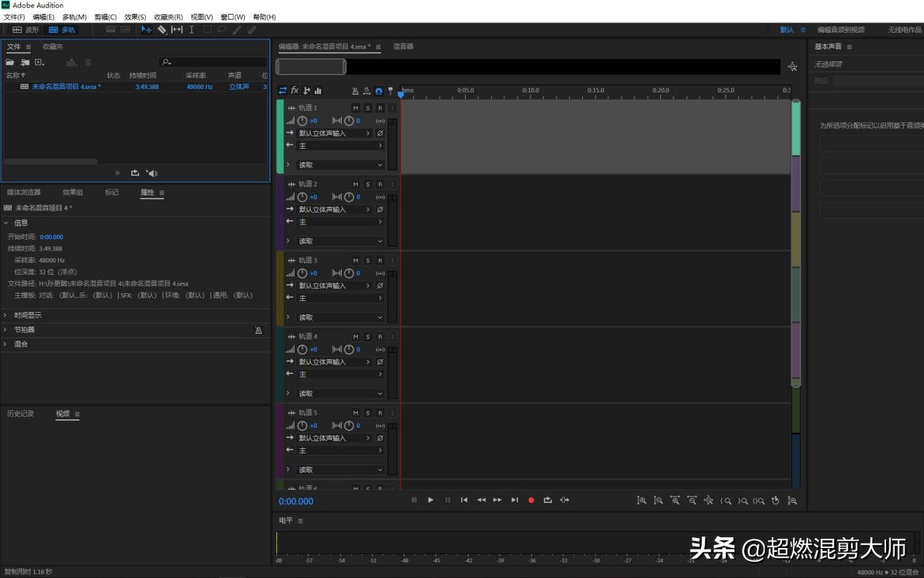Click the Open File folder icon
This screenshot has width=924, height=578.
coord(10,63)
